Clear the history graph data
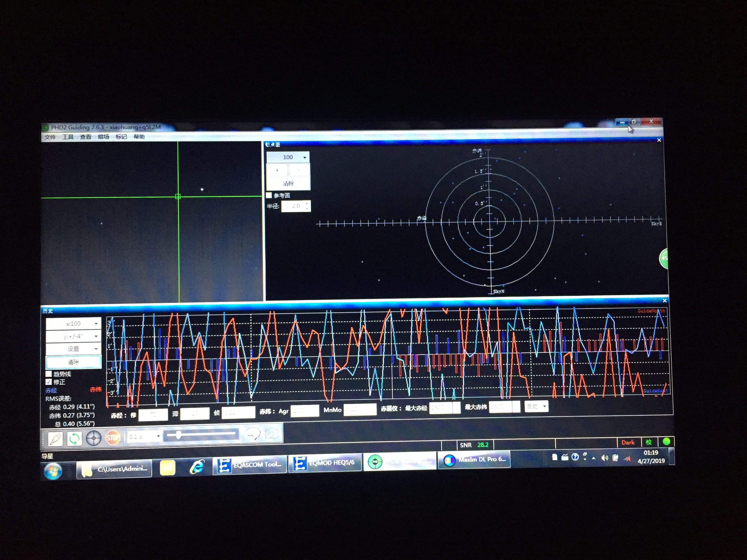Image resolution: width=747 pixels, height=560 pixels. [x=73, y=362]
